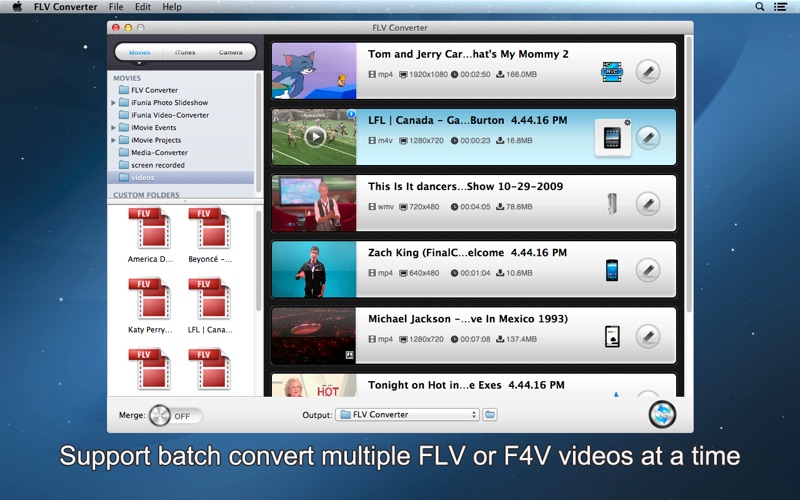
Task: Open the Output folder dropdown
Action: coord(407,415)
